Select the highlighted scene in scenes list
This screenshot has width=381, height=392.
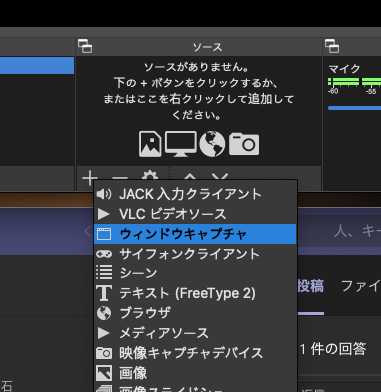pos(37,65)
